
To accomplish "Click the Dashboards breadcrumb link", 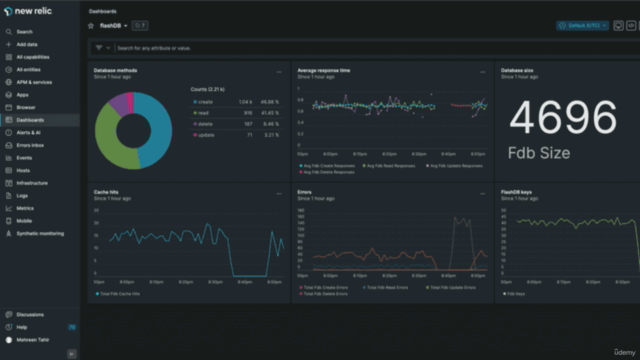I will 102,11.
